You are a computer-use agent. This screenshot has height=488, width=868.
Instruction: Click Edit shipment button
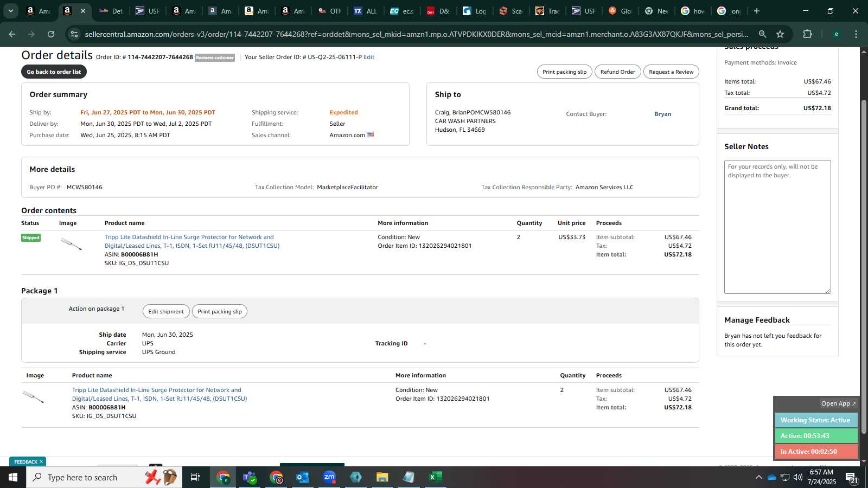166,311
